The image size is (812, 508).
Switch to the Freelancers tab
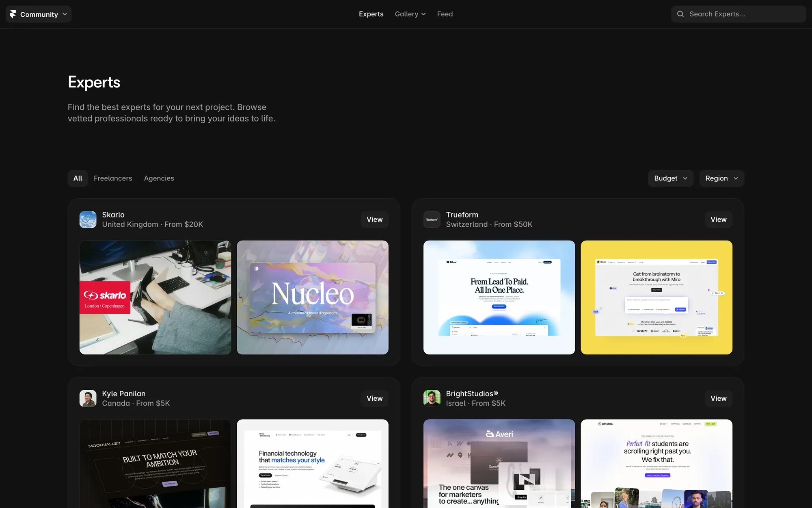tap(113, 178)
